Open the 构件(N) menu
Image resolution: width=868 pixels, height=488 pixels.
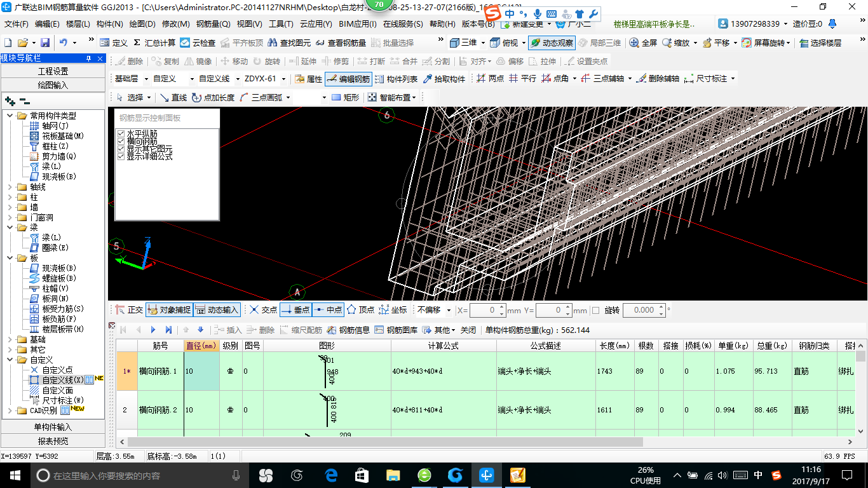pyautogui.click(x=109, y=24)
